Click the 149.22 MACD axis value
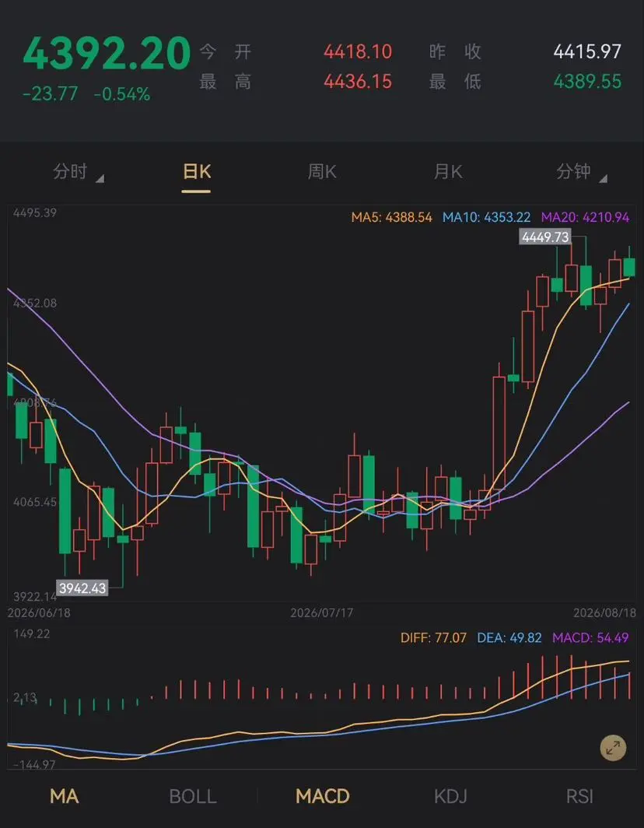 pos(32,633)
